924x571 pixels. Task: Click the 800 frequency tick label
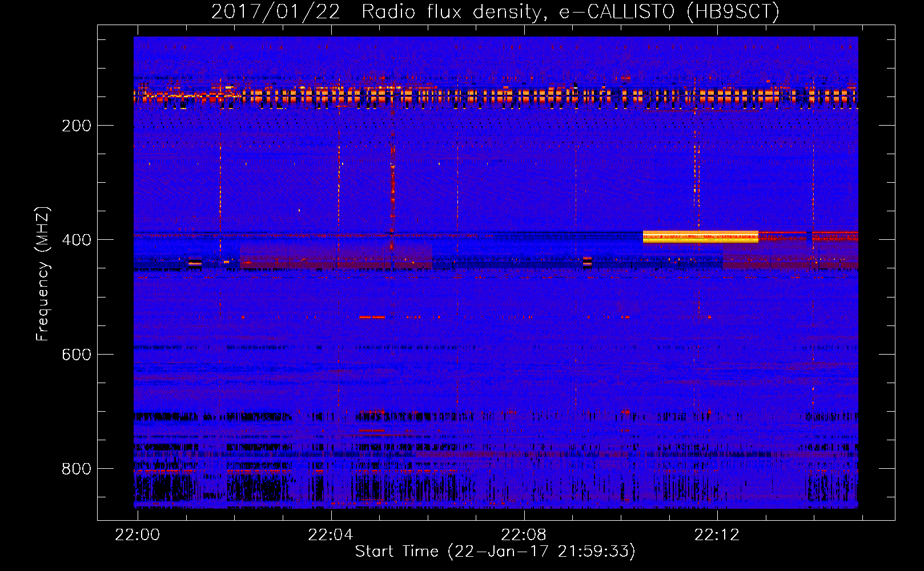pyautogui.click(x=77, y=469)
